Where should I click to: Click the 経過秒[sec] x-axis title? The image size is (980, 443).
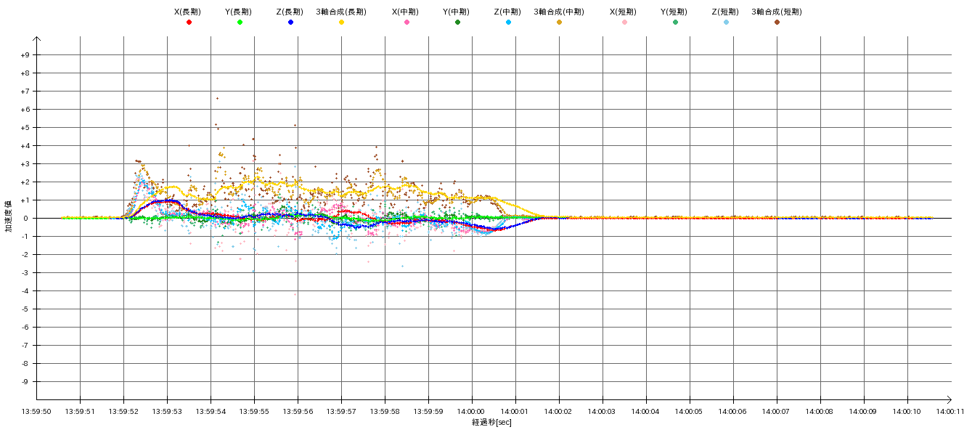(491, 423)
